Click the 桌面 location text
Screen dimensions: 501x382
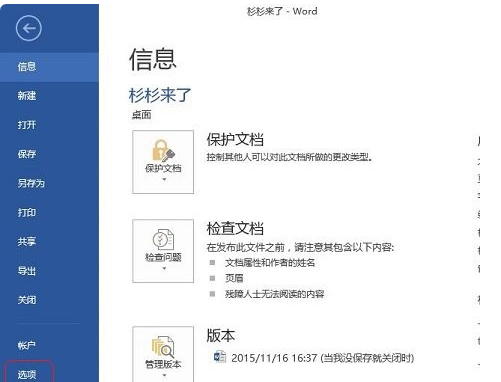click(142, 115)
